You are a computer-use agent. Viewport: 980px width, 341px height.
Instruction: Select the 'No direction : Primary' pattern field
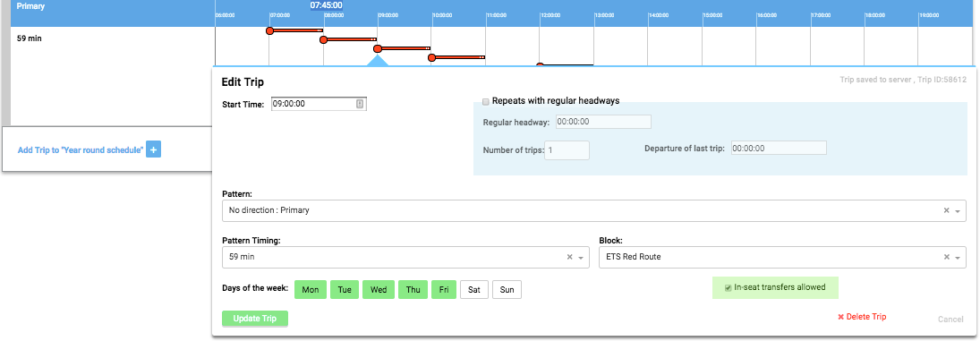click(x=593, y=210)
